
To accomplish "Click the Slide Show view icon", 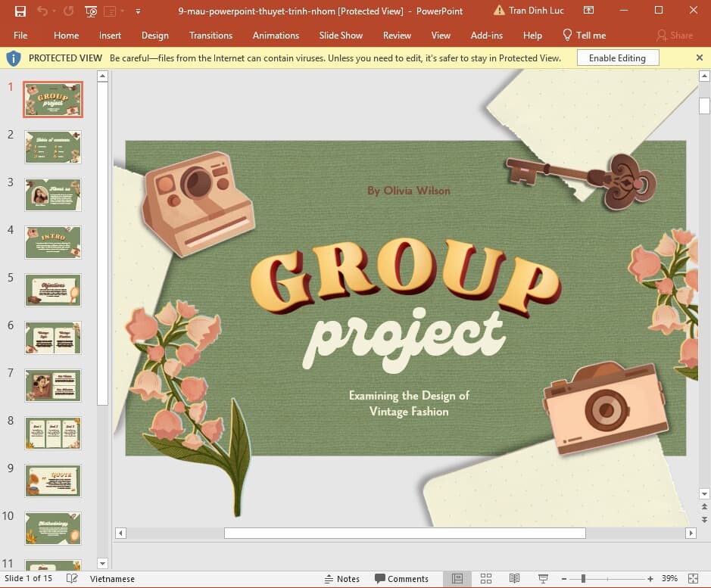I will click(543, 579).
